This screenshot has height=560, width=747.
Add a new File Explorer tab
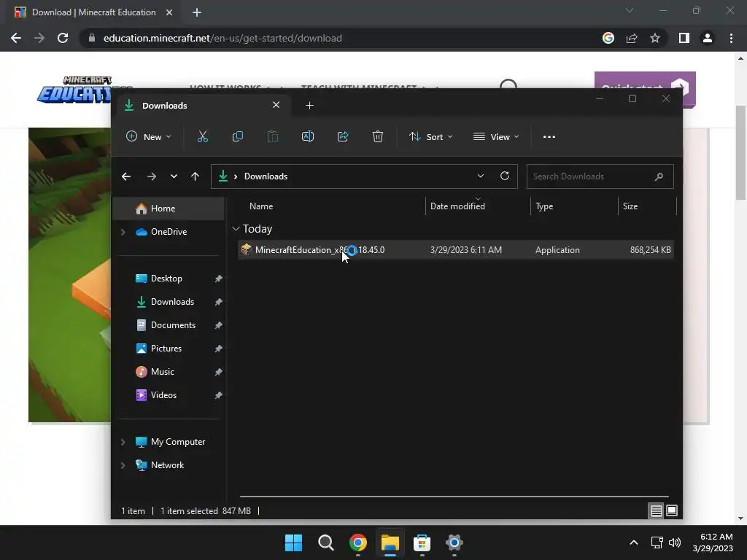(x=309, y=105)
